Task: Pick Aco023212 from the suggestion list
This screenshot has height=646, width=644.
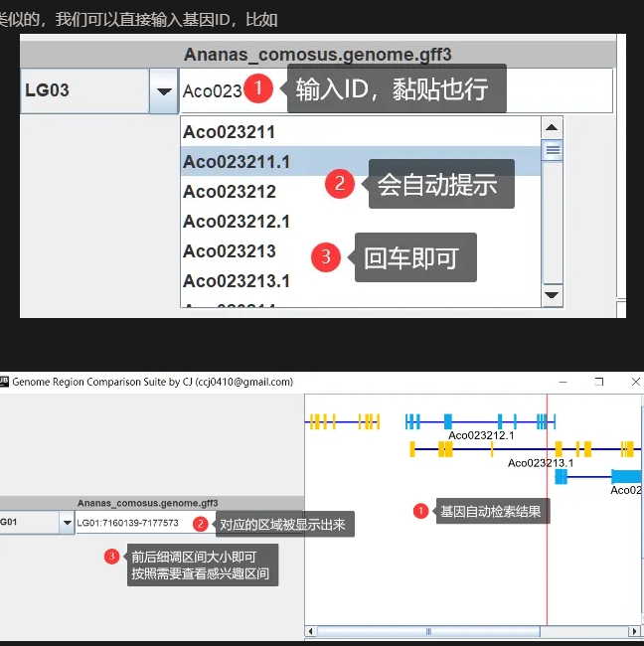Action: pyautogui.click(x=361, y=192)
